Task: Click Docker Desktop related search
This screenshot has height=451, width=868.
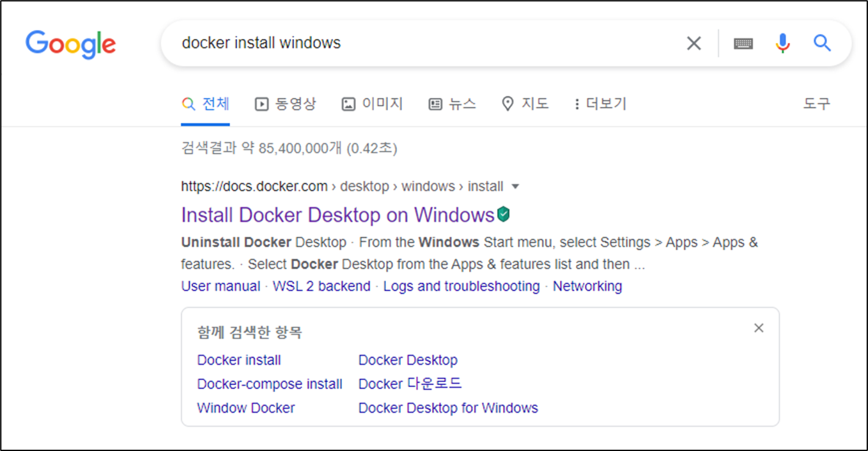Action: (408, 360)
